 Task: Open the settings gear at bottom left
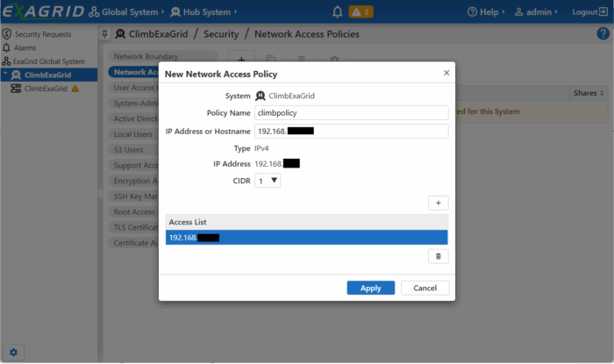(13, 352)
